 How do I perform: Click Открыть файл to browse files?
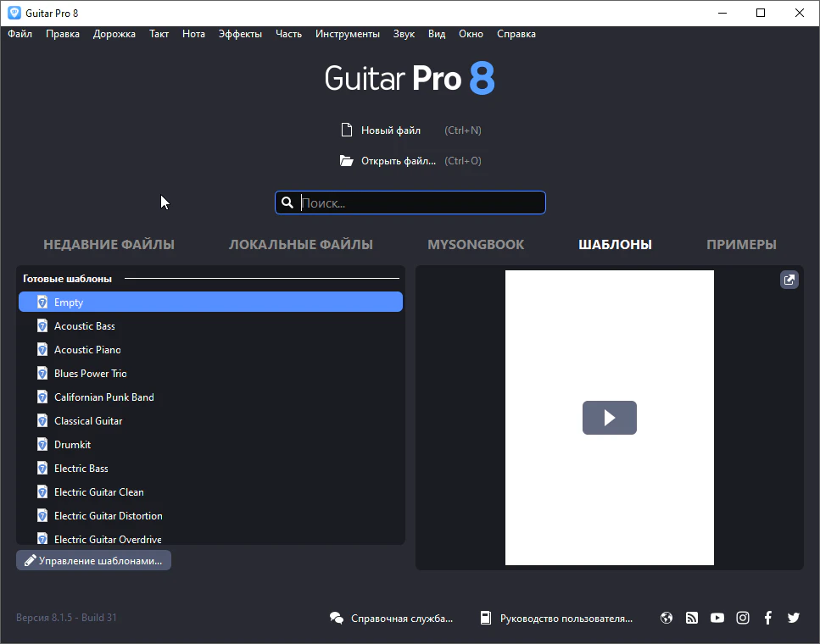[398, 161]
